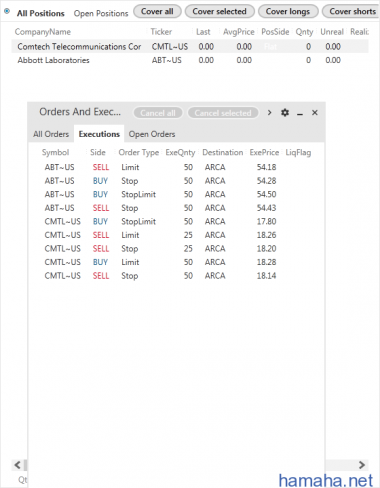Image resolution: width=380 pixels, height=488 pixels.
Task: Sort positions by Unreal column header
Action: pyautogui.click(x=332, y=32)
